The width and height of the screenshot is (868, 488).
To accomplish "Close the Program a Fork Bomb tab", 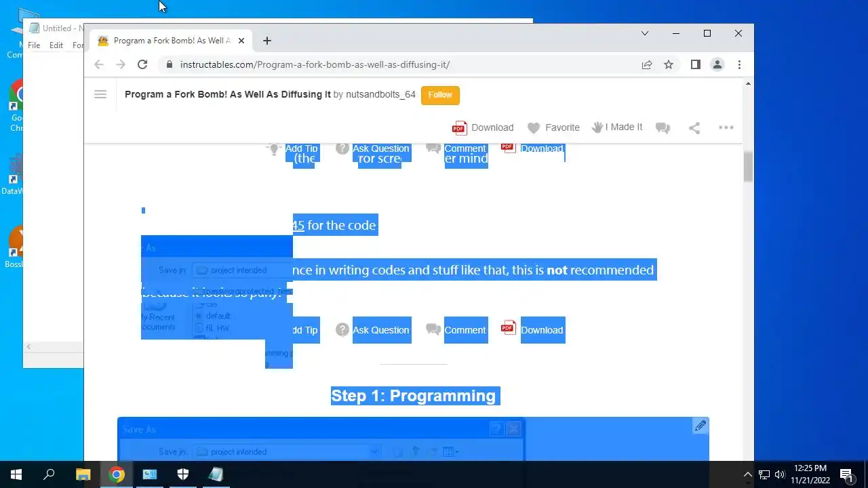I will tap(241, 41).
